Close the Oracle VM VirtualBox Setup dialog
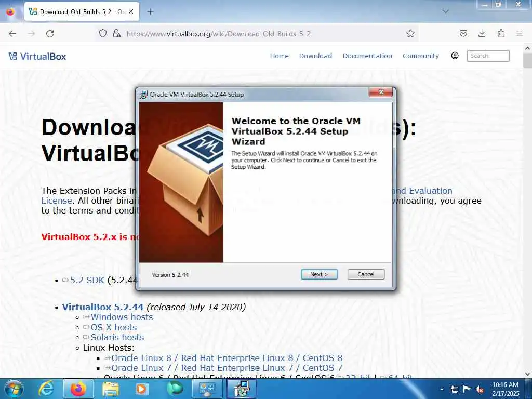Screen dimensions: 532x399 (381, 92)
